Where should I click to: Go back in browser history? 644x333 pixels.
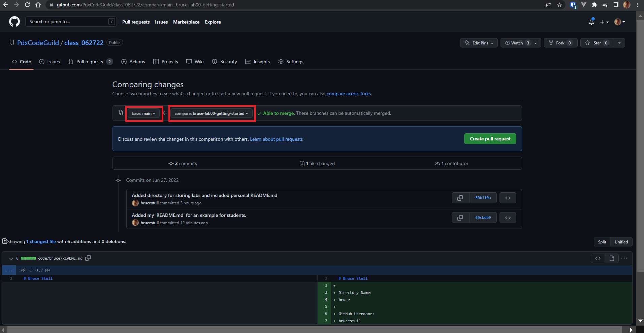6,5
